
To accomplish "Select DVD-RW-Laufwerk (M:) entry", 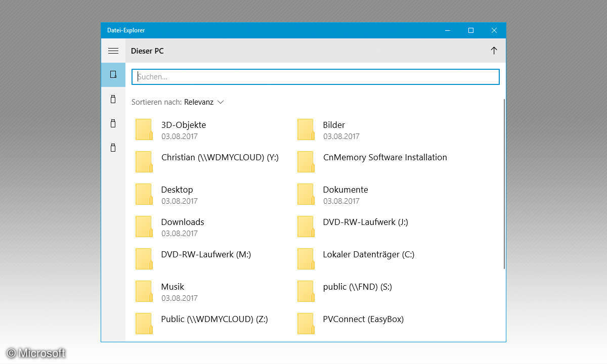I will [x=206, y=254].
